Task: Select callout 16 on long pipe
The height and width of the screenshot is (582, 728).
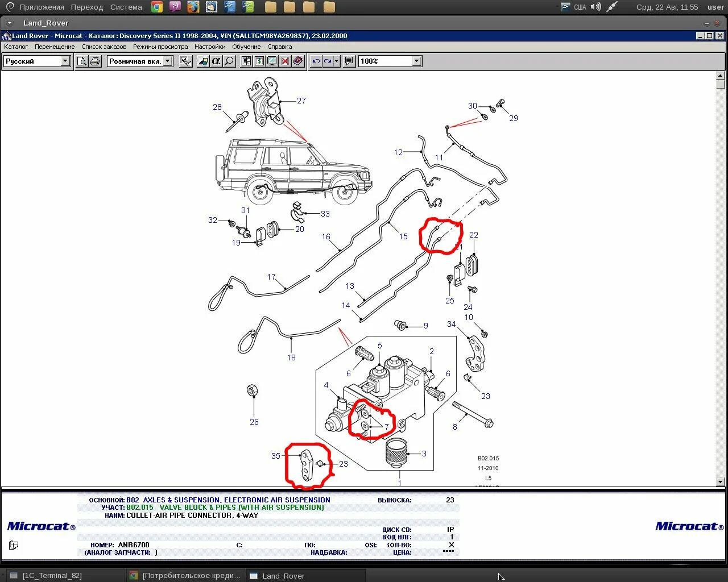Action: point(326,237)
